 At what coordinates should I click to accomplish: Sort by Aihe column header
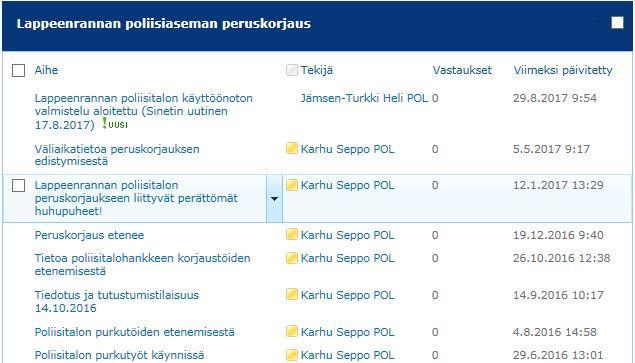click(46, 70)
